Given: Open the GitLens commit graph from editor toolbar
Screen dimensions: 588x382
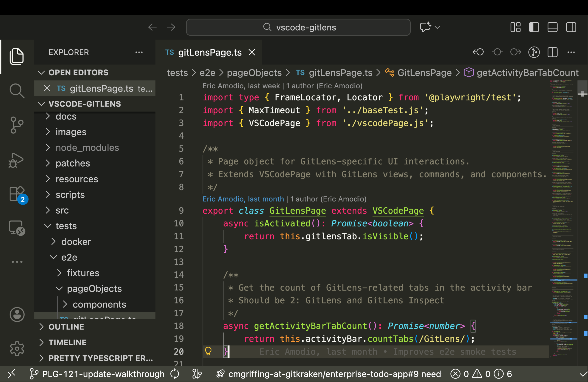Looking at the screenshot, I should click(x=534, y=52).
